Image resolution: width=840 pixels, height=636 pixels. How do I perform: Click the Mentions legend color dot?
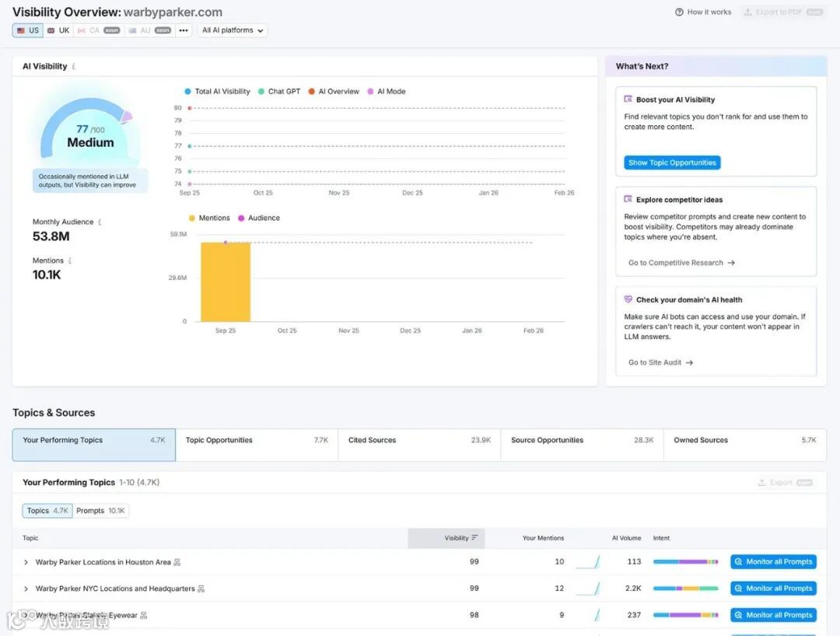(192, 218)
